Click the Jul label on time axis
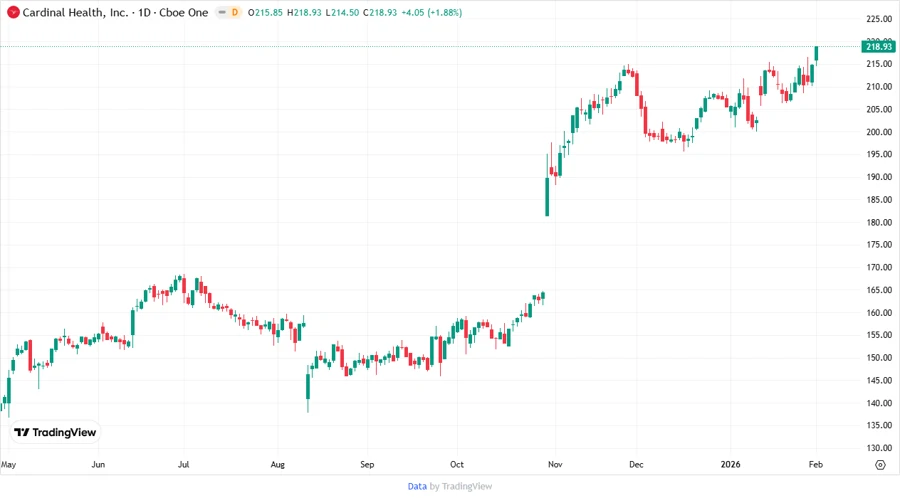Image resolution: width=900 pixels, height=498 pixels. tap(183, 464)
